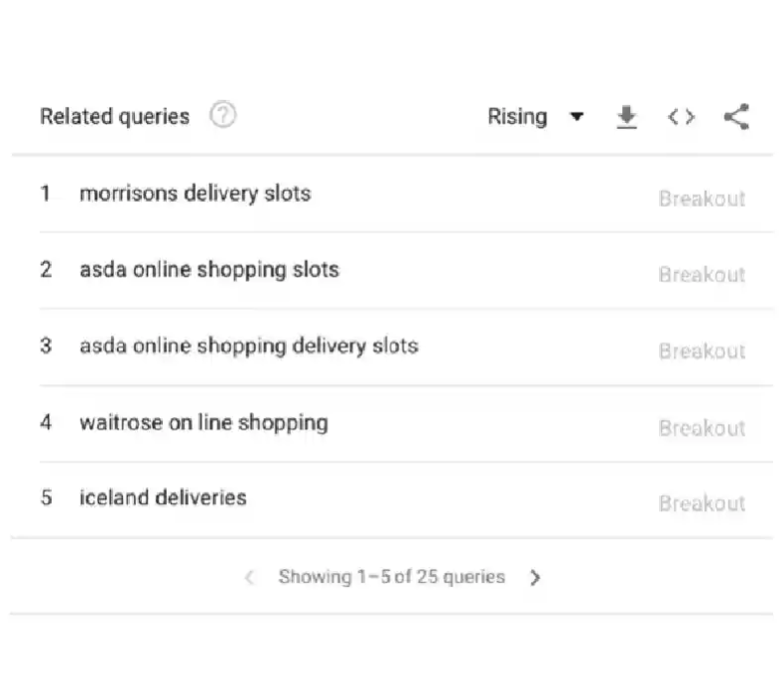784x695 pixels.
Task: Select the Rising sort label
Action: pyautogui.click(x=517, y=116)
